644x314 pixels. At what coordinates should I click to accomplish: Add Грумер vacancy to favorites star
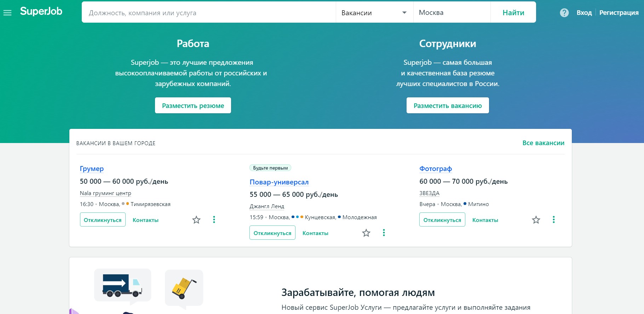196,220
